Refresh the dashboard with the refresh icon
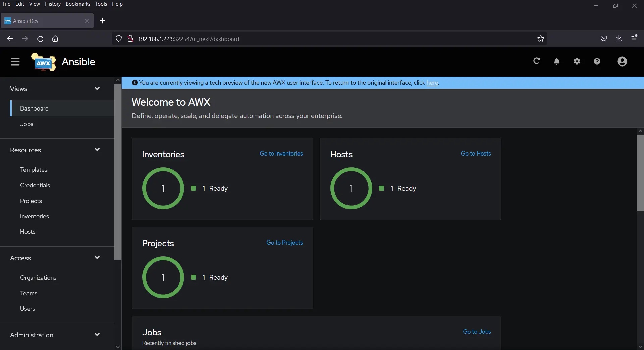The width and height of the screenshot is (644, 350). pos(537,62)
